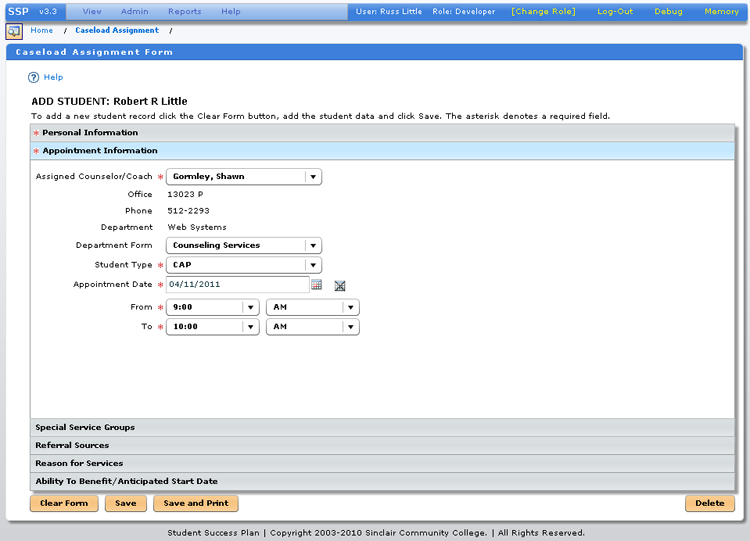Expand the Referral Sources section
This screenshot has height=541, width=750.
coord(72,446)
